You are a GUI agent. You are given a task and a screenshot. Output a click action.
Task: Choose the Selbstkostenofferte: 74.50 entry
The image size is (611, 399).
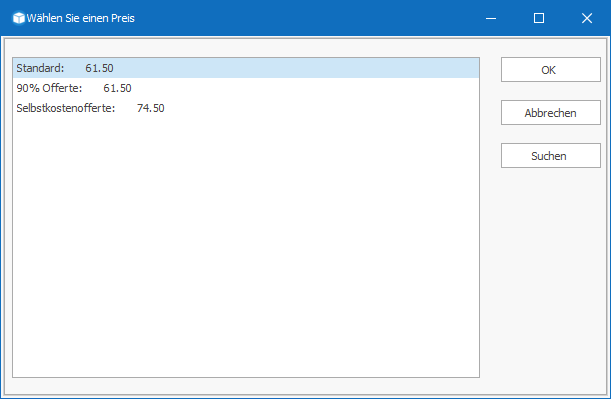pos(246,108)
